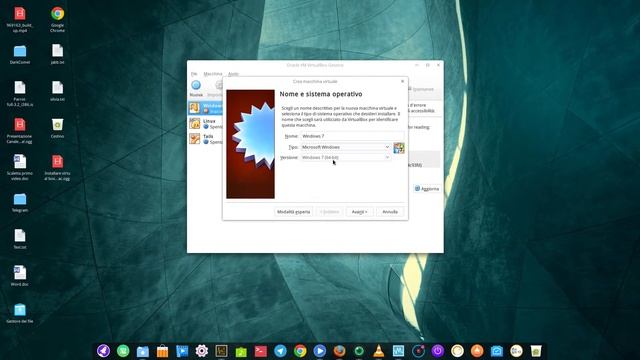The height and width of the screenshot is (360, 640).
Task: Select the Parrot-full-3.2 file on the desktop
Action: pyautogui.click(x=20, y=93)
